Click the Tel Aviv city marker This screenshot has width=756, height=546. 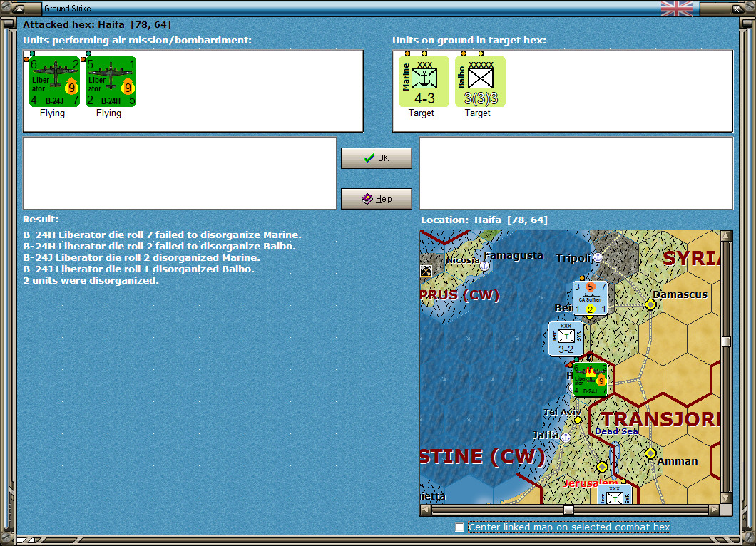click(578, 421)
